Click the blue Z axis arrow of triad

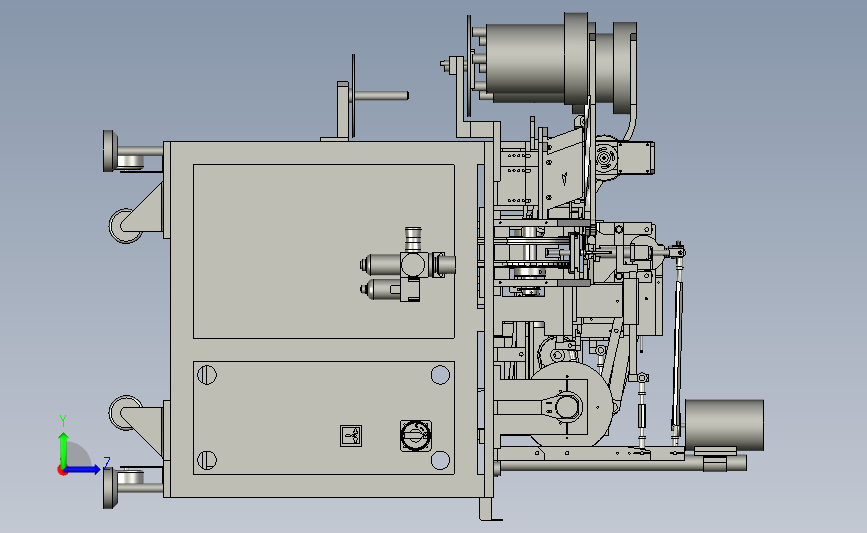point(83,469)
